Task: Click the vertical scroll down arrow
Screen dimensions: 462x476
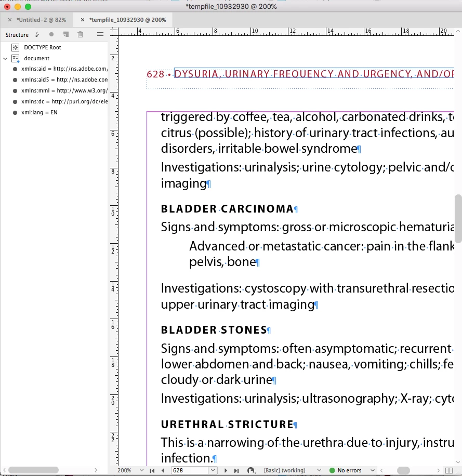Action: pos(458,462)
